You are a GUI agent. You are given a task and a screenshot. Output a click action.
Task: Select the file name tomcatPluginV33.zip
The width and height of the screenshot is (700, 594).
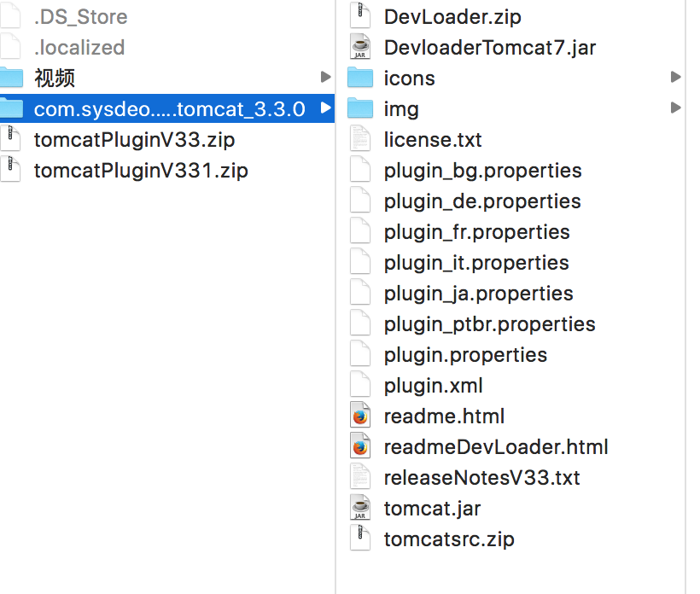134,141
